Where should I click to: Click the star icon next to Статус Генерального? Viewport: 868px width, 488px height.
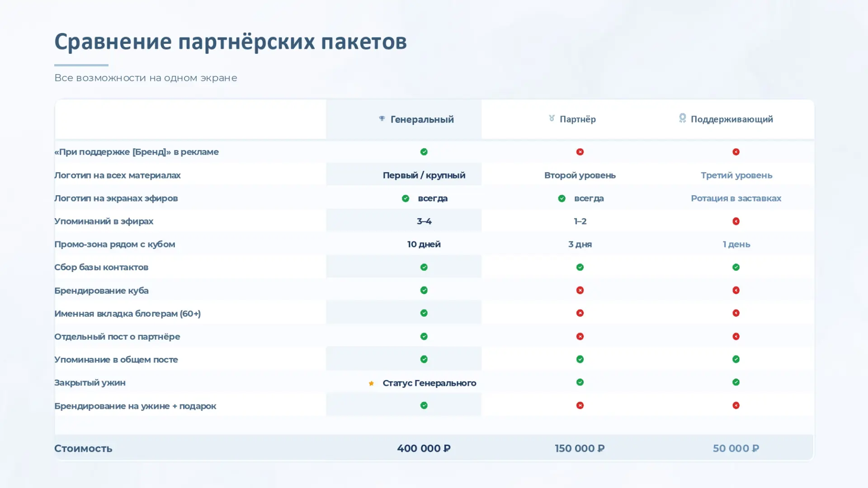(x=371, y=383)
